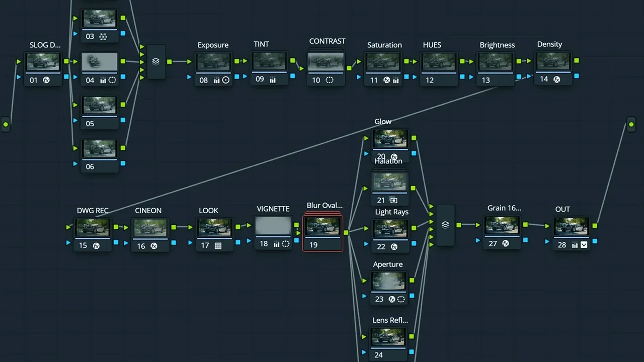Click the dashed power window icon on node 04
Screen dimensions: 644x362
[x=112, y=80]
